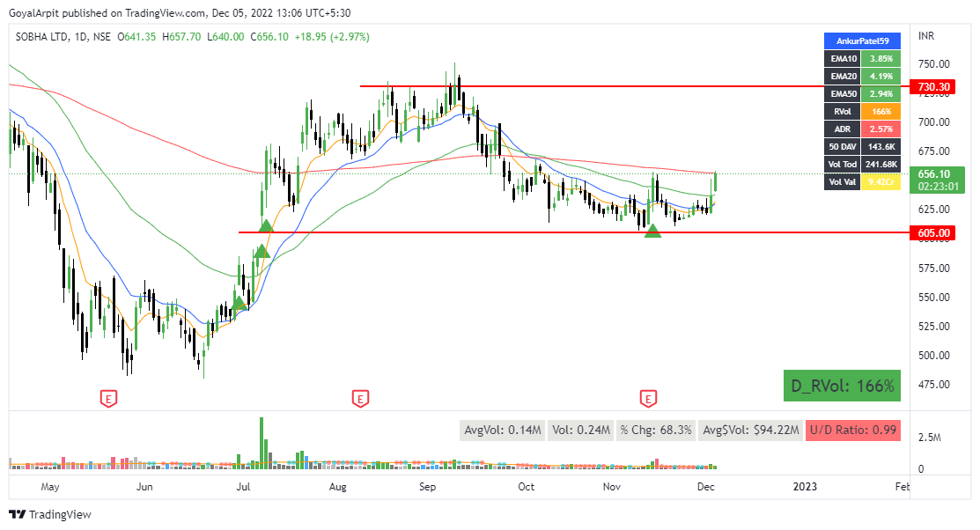This screenshot has height=530, width=980.
Task: Select the close value C656.10
Action: 269,37
